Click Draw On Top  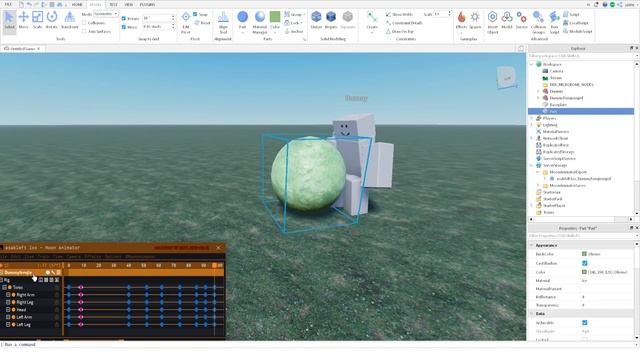pos(400,31)
